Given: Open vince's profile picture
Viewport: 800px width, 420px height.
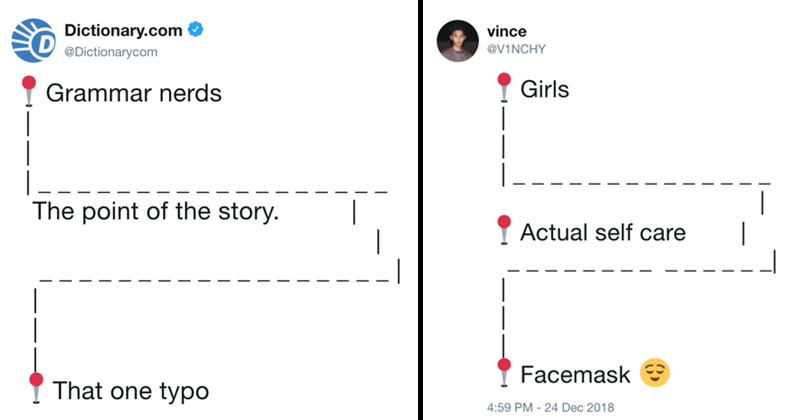Looking at the screenshot, I should (x=454, y=39).
